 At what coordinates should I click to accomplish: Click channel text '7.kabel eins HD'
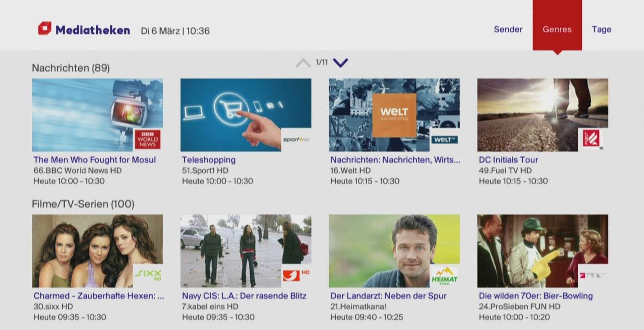pos(210,307)
